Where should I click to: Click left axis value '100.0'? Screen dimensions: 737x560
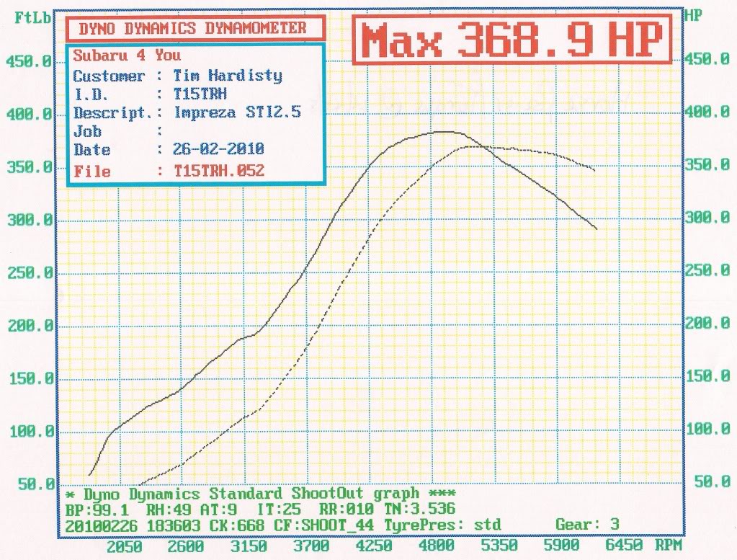(32, 431)
